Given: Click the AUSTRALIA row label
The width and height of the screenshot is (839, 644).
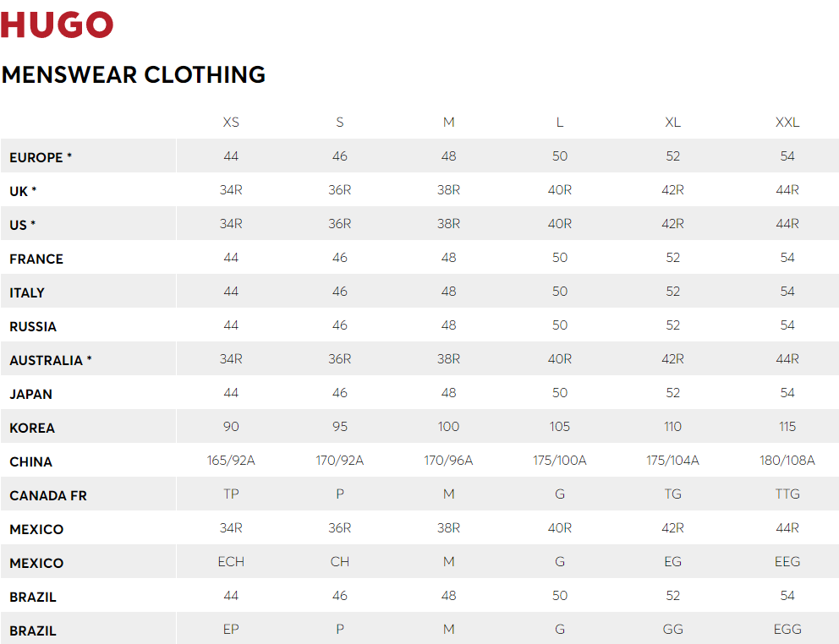Looking at the screenshot, I should pos(51,360).
